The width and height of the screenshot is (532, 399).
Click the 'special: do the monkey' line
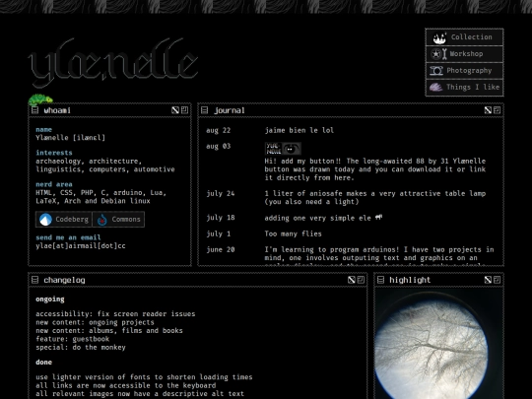click(x=81, y=348)
